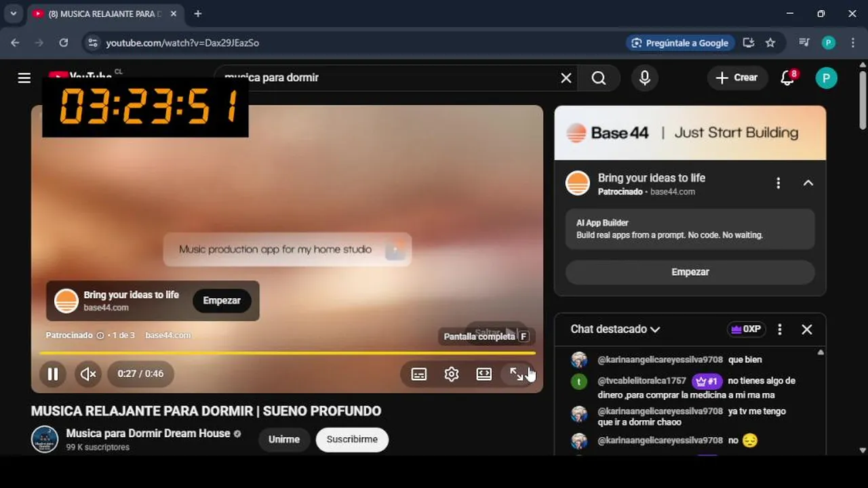Viewport: 868px width, 488px height.
Task: Click the magnifier search button
Action: (x=599, y=78)
